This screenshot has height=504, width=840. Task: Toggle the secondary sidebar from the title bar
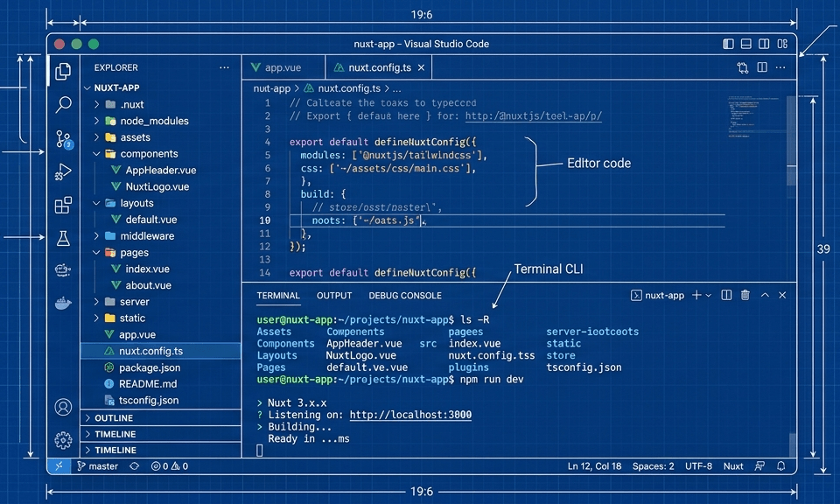(x=764, y=44)
